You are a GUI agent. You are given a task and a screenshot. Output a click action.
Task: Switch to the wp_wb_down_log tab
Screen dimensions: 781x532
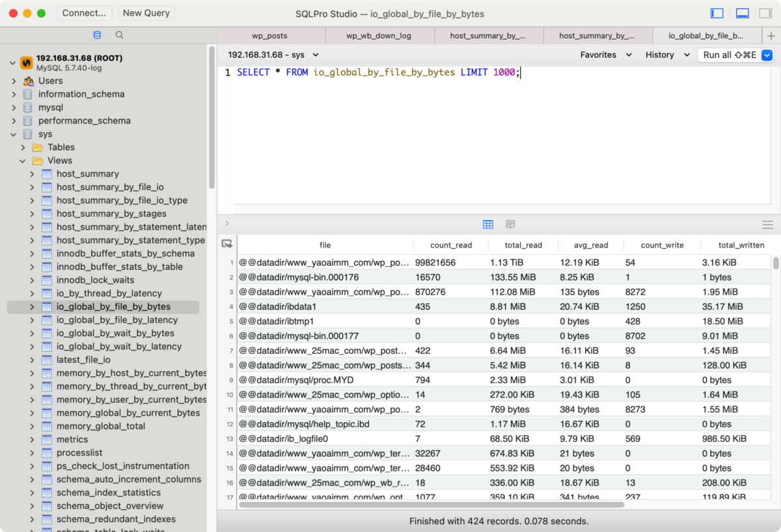pos(379,36)
